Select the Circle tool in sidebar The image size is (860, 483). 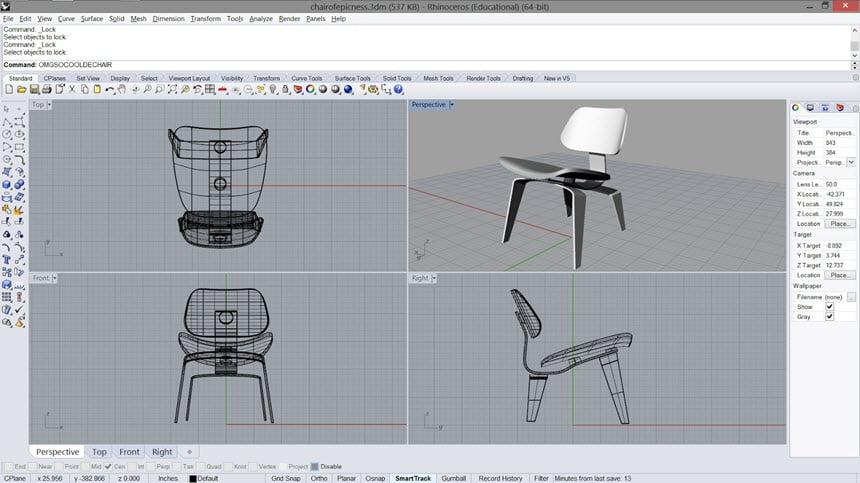point(7,134)
